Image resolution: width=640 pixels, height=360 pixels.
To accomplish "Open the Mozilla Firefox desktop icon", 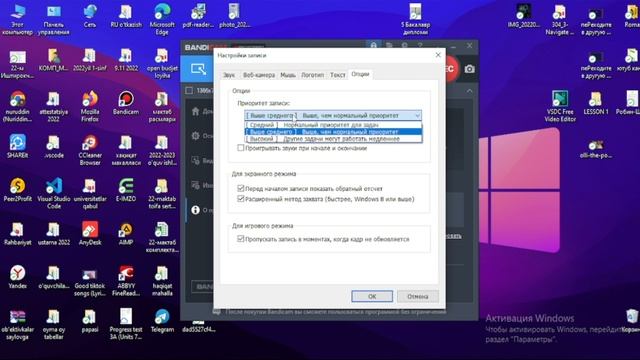I will tap(90, 107).
